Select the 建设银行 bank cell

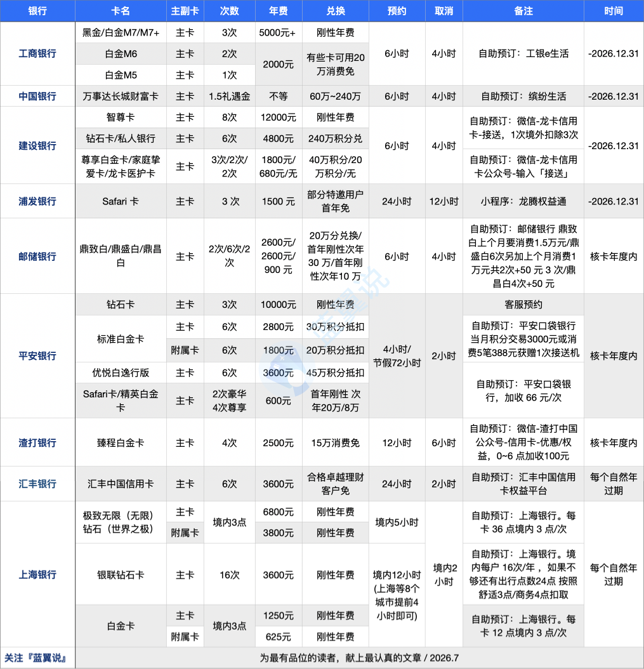click(x=37, y=145)
